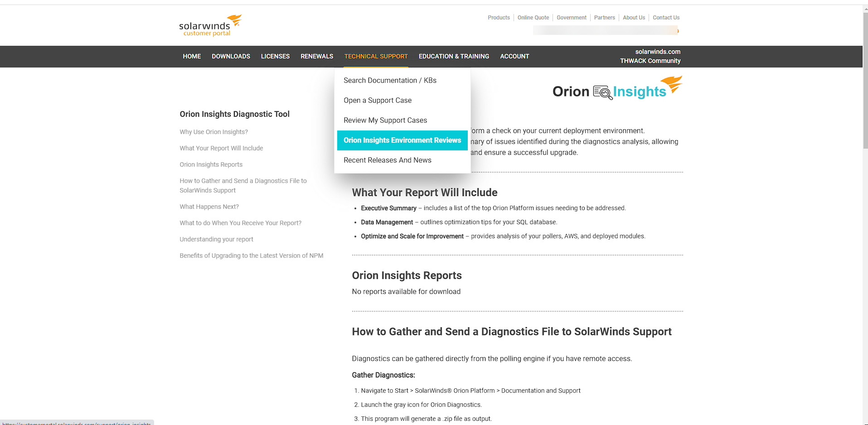Click the SolarWinds customer portal logo
The image size is (868, 425).
tap(210, 25)
